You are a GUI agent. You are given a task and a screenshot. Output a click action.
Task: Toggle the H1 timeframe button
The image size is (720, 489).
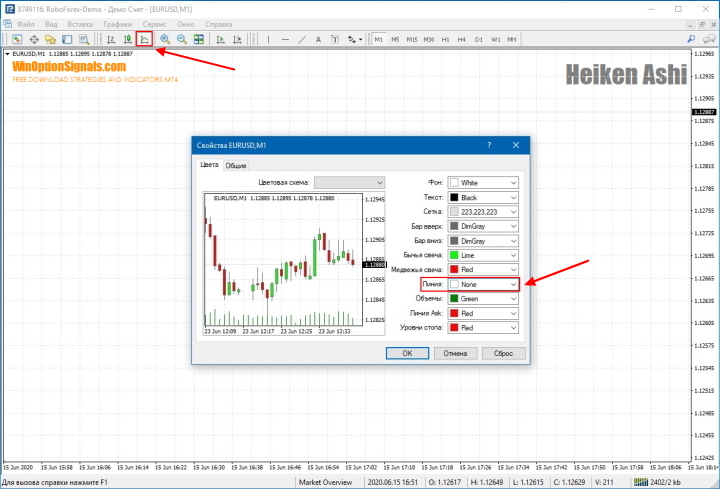tap(446, 39)
